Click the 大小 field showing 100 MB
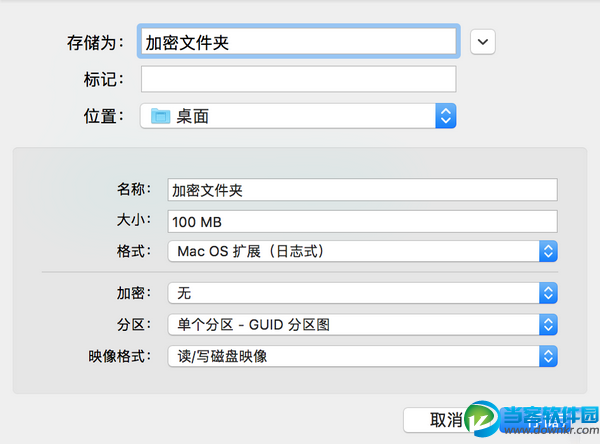Screen dimensions: 600x444 click(x=361, y=220)
